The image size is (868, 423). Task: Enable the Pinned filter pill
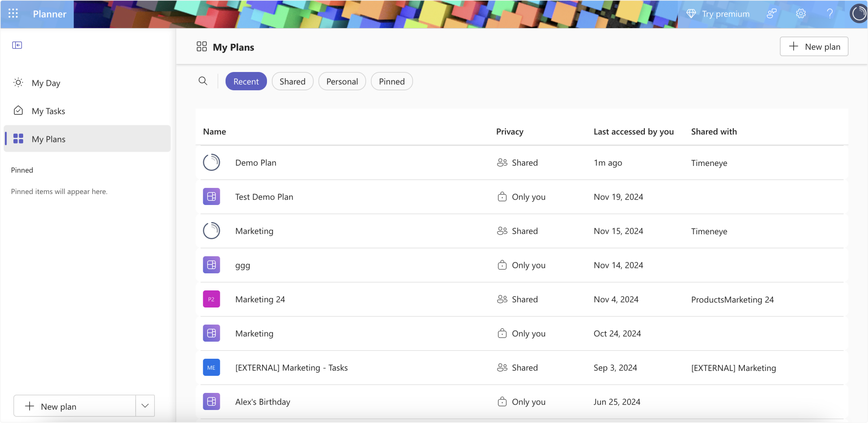[x=391, y=81]
